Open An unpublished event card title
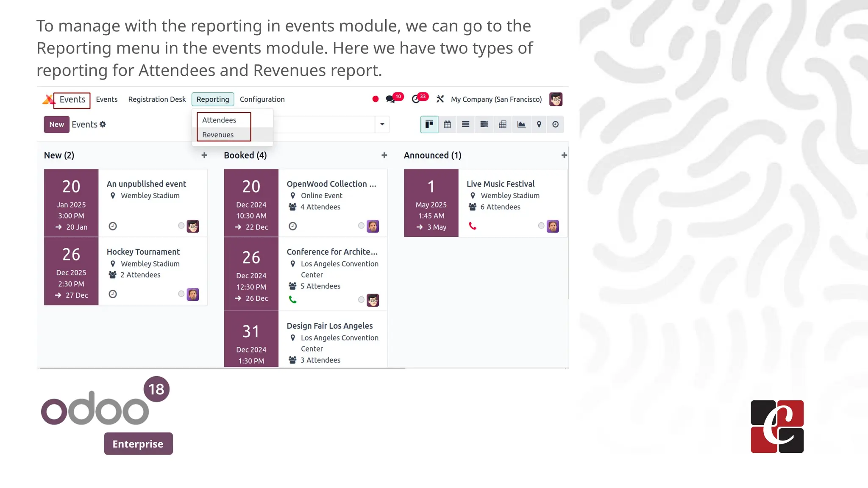The height and width of the screenshot is (488, 868). [146, 184]
